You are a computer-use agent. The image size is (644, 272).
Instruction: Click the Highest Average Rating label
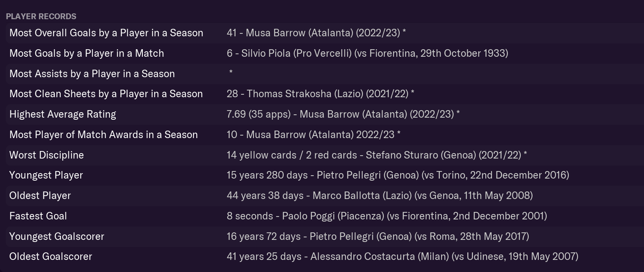63,114
